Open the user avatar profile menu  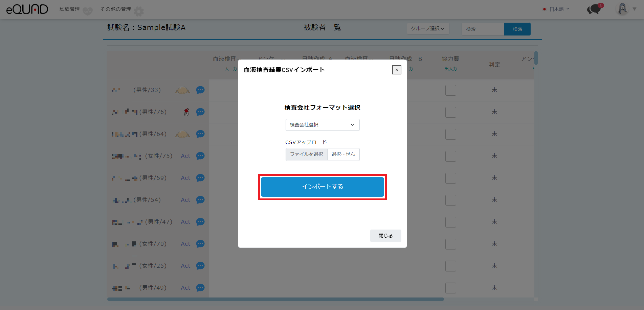pos(622,9)
